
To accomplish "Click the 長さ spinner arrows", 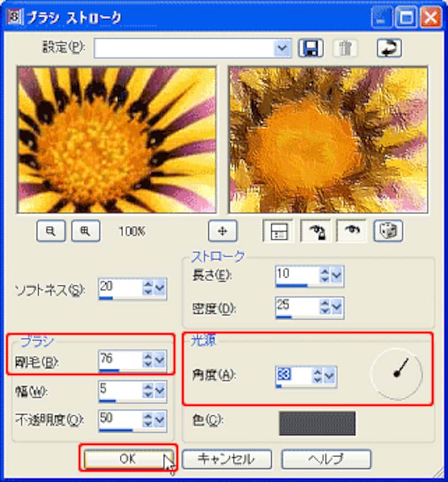I will 325,275.
